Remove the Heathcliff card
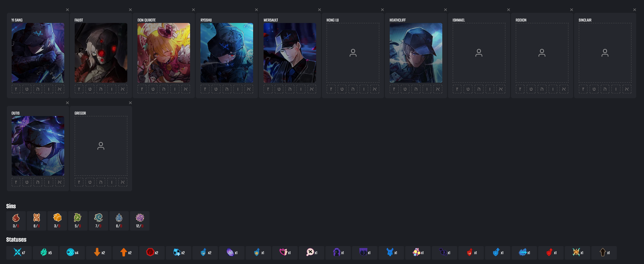644x264 pixels. [x=446, y=10]
